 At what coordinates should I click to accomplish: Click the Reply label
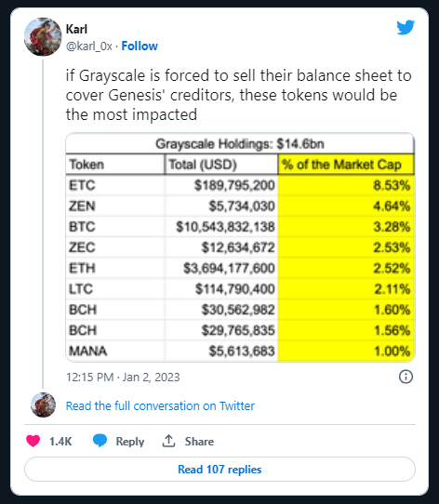[130, 442]
